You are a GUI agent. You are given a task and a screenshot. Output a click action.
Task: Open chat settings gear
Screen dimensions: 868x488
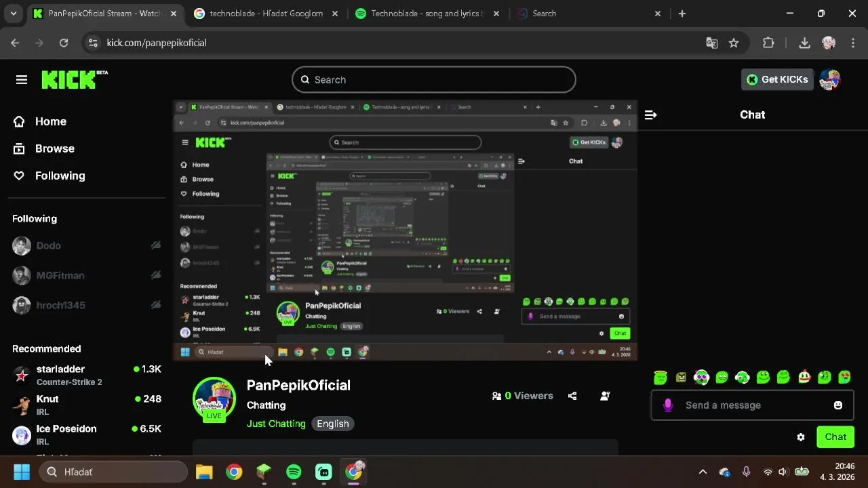801,437
